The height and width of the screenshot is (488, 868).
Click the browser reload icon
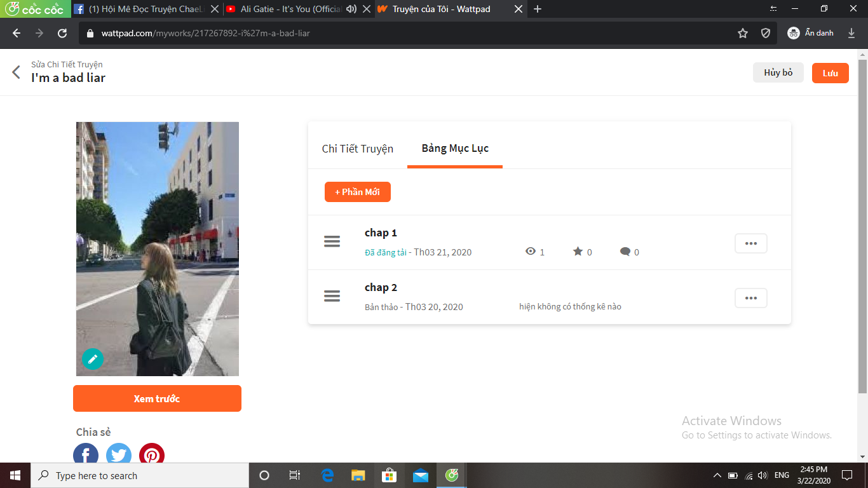62,34
